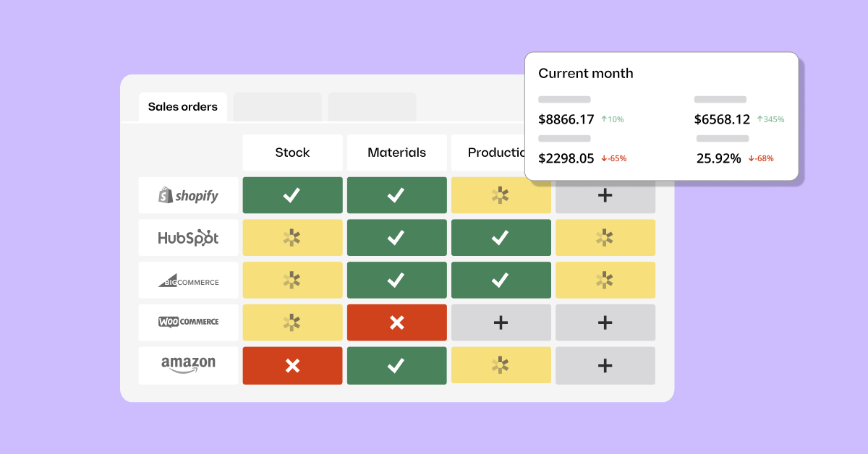The height and width of the screenshot is (454, 868).
Task: Click the Shopify logo row label
Action: coord(188,195)
